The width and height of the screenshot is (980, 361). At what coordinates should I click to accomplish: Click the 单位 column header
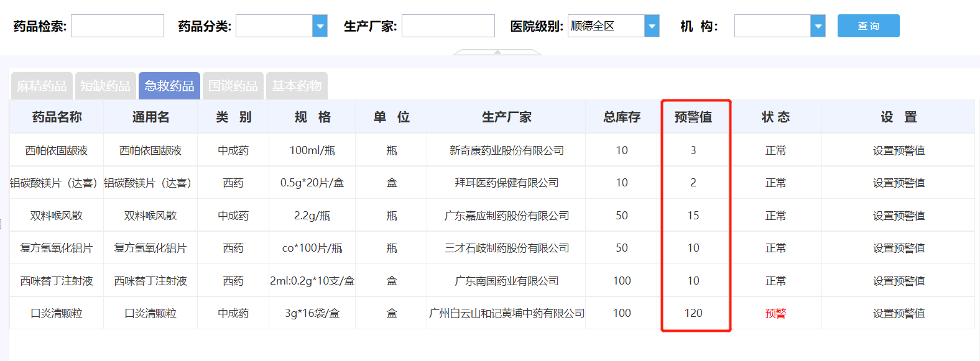pyautogui.click(x=391, y=117)
